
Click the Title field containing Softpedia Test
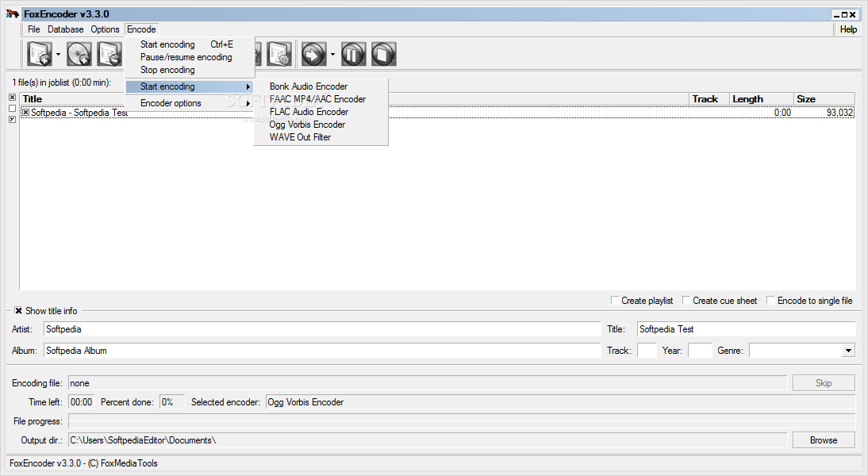point(746,329)
